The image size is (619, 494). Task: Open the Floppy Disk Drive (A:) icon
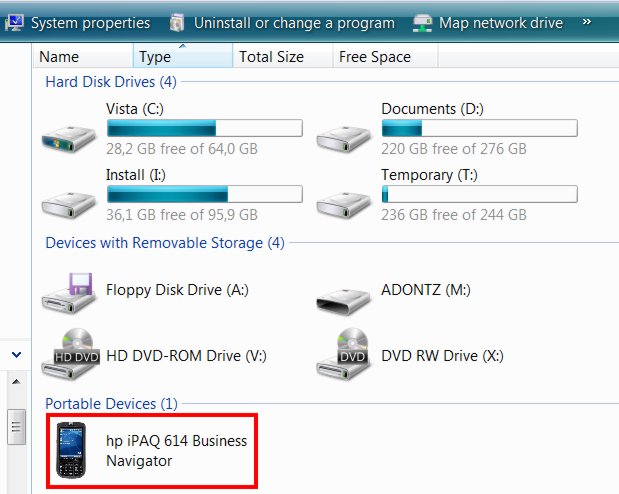click(69, 293)
